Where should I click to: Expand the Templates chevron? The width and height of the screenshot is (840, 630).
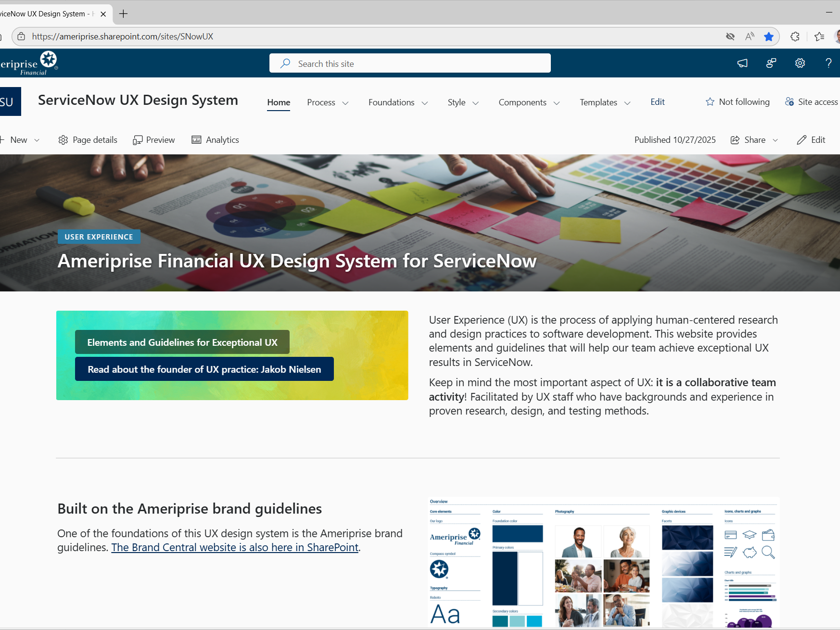[x=627, y=103]
